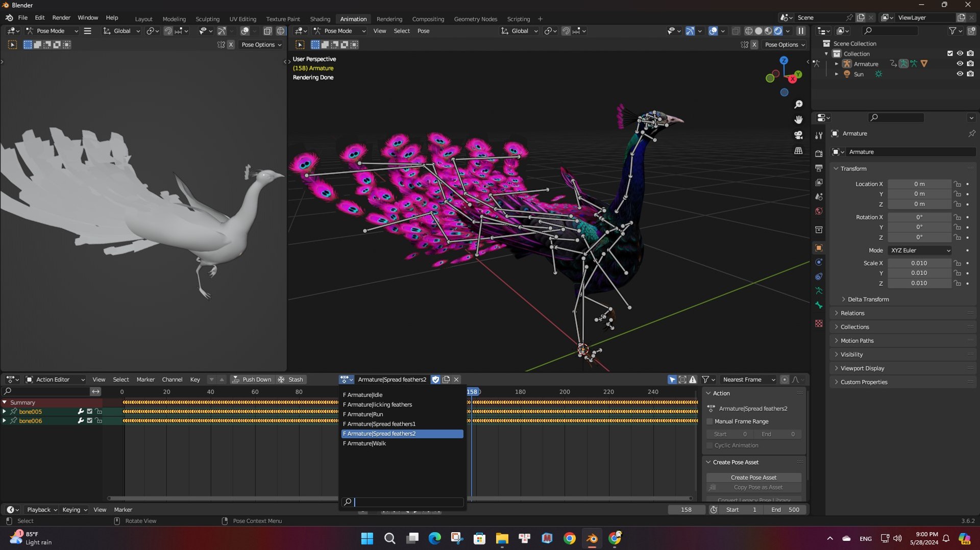
Task: Toggle camera view icon in viewport
Action: pos(798,135)
